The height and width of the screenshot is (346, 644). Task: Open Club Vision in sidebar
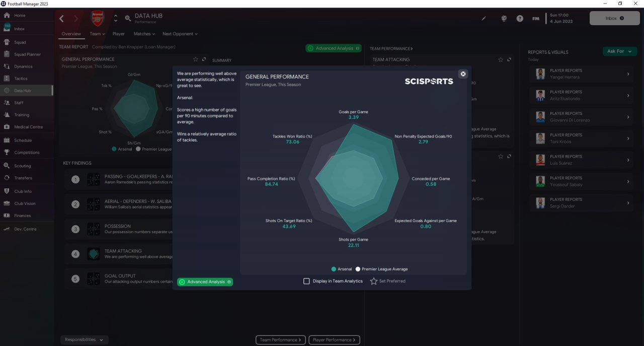26,203
